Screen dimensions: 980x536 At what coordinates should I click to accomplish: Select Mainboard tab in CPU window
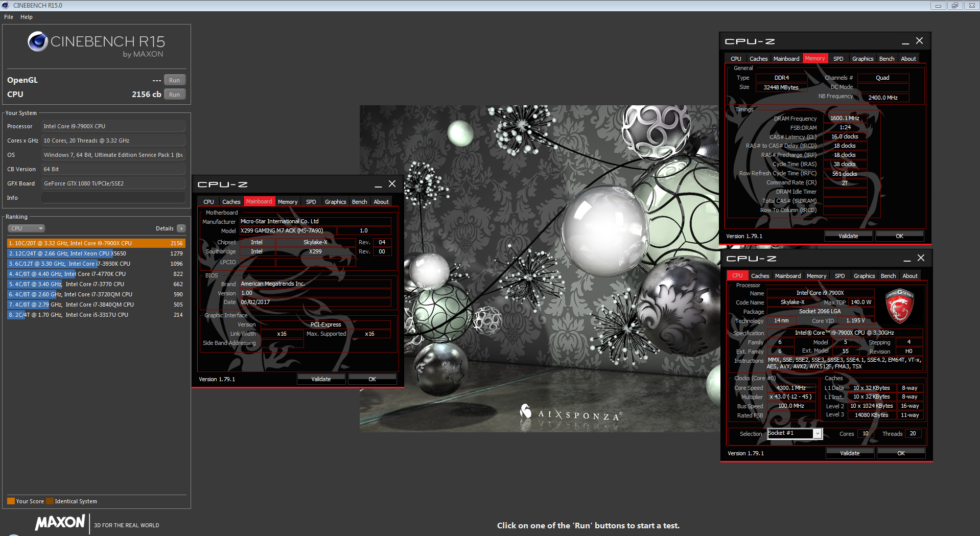[788, 276]
